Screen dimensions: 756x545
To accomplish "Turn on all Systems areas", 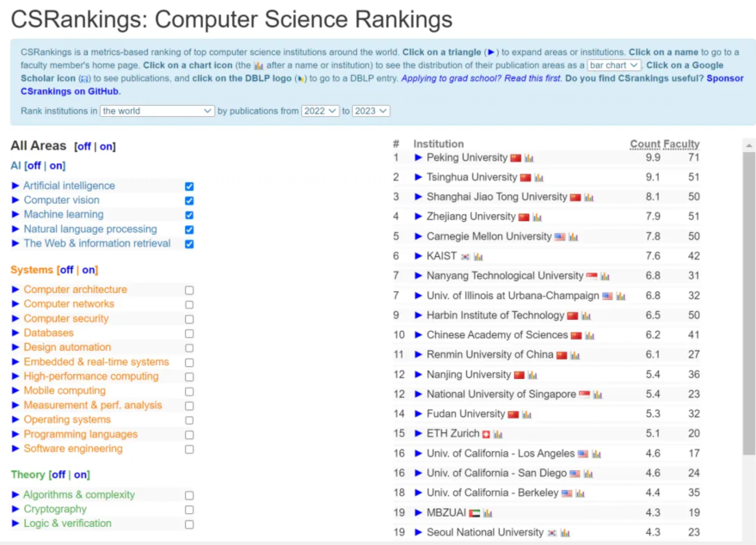I will click(89, 270).
